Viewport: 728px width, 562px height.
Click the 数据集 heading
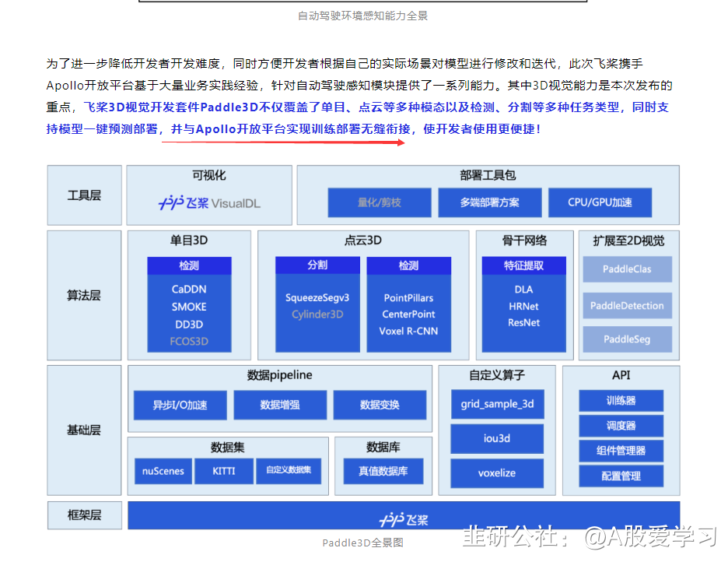click(x=227, y=448)
